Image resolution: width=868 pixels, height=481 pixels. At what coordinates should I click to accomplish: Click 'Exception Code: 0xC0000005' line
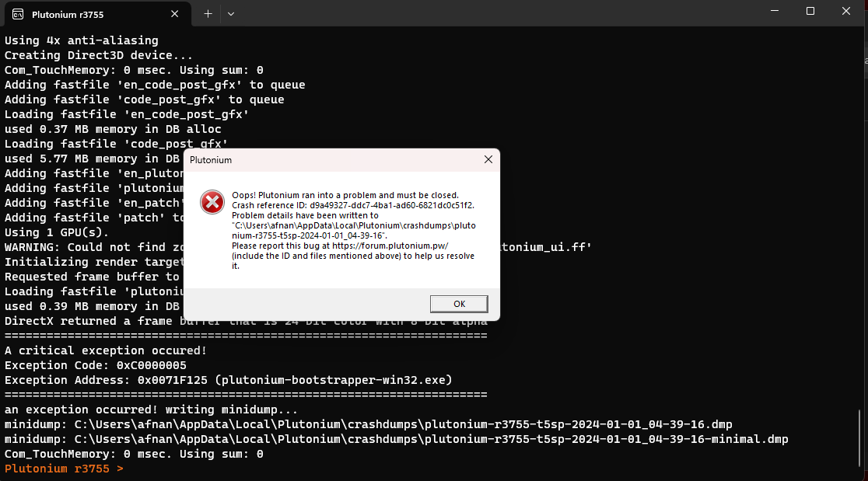click(95, 365)
